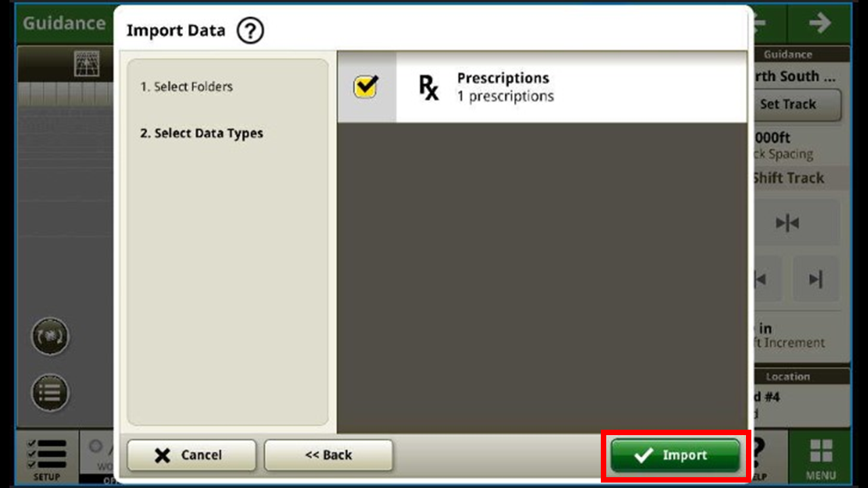The width and height of the screenshot is (868, 488).
Task: Uncheck the Prescriptions checkbox
Action: click(x=366, y=87)
